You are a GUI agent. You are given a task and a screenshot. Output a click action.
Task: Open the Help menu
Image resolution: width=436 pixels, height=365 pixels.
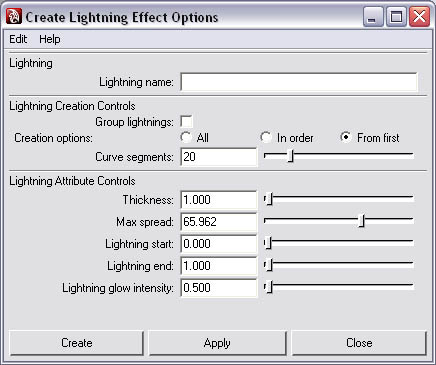click(x=50, y=39)
